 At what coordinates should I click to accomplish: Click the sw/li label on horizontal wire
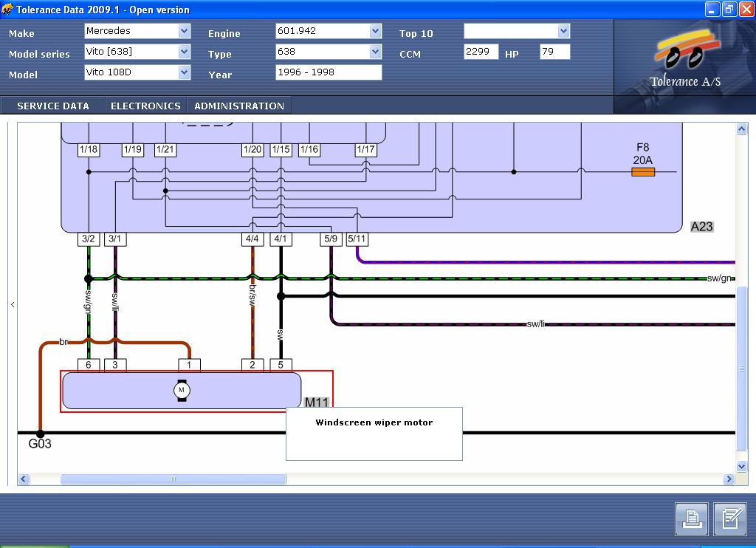(535, 323)
